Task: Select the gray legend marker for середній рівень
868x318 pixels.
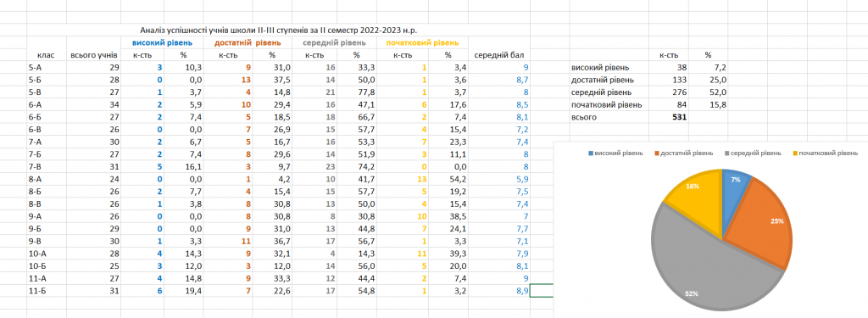Action: [726, 153]
